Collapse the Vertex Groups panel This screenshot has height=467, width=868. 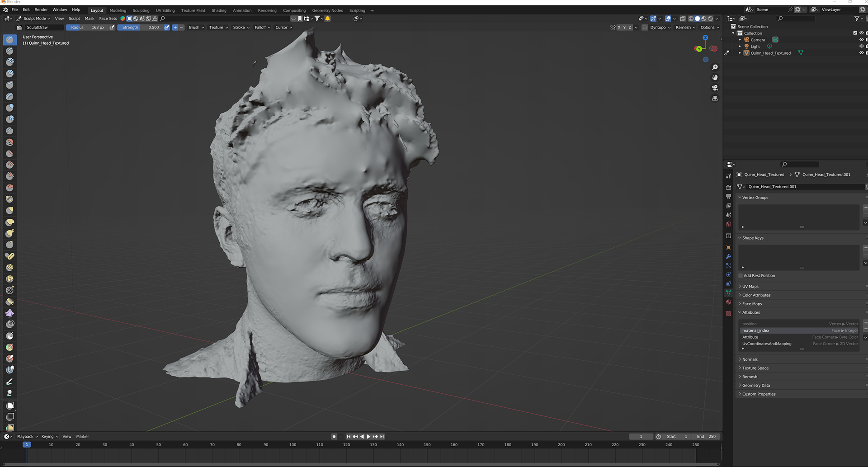click(755, 198)
